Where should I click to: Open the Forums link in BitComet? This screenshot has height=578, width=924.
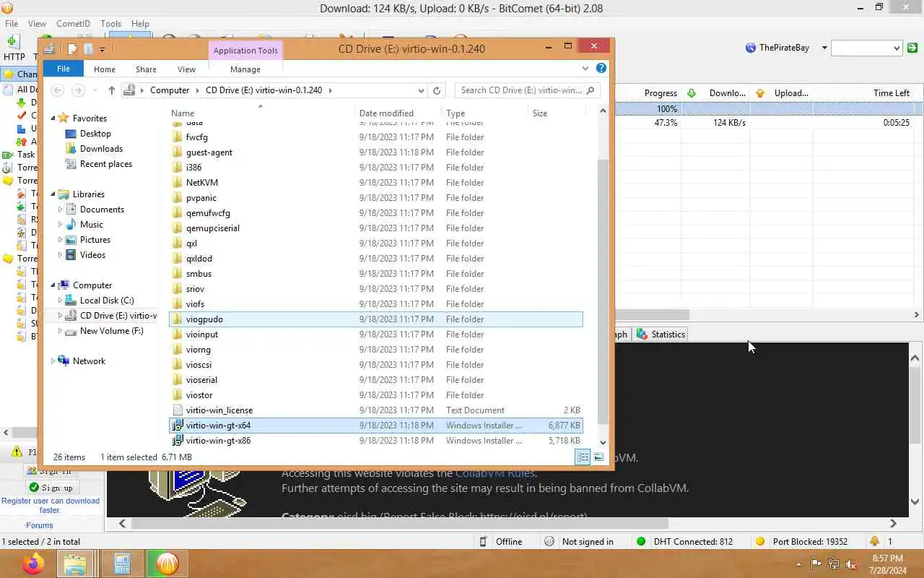40,525
